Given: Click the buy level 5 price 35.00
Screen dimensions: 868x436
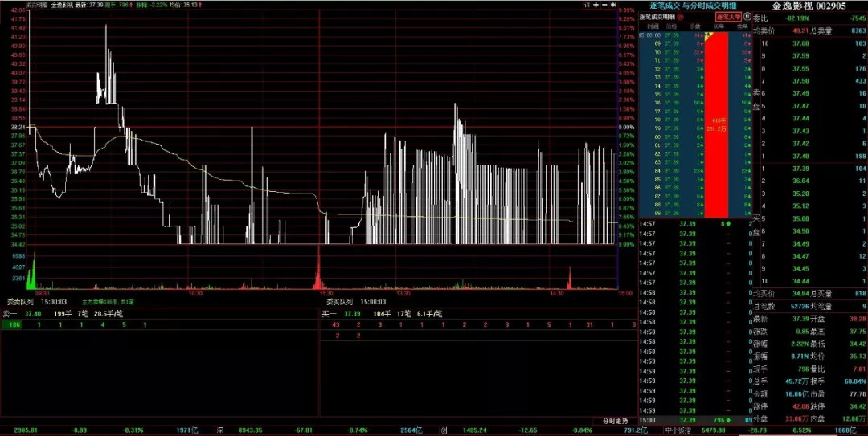Looking at the screenshot, I should tap(801, 218).
